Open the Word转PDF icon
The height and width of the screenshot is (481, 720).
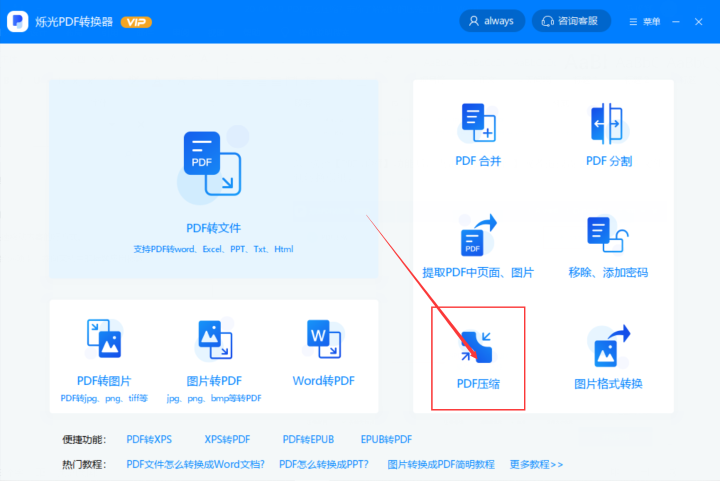pos(324,339)
